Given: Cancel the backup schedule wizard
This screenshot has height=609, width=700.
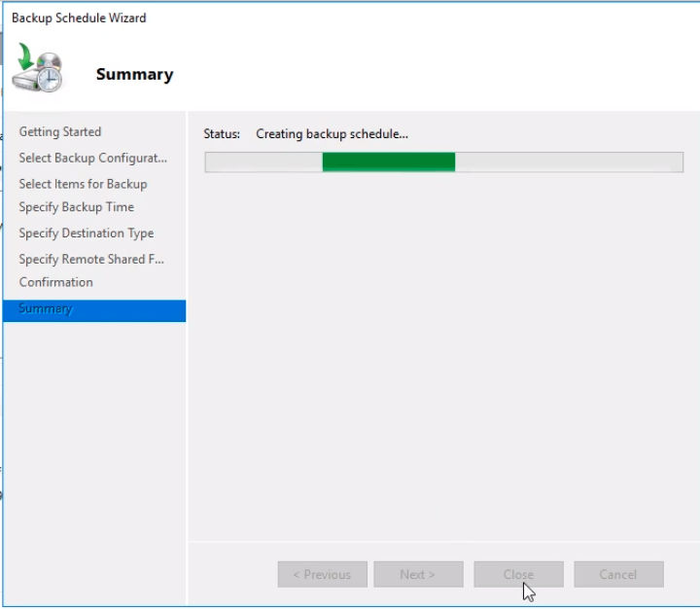Looking at the screenshot, I should click(618, 574).
